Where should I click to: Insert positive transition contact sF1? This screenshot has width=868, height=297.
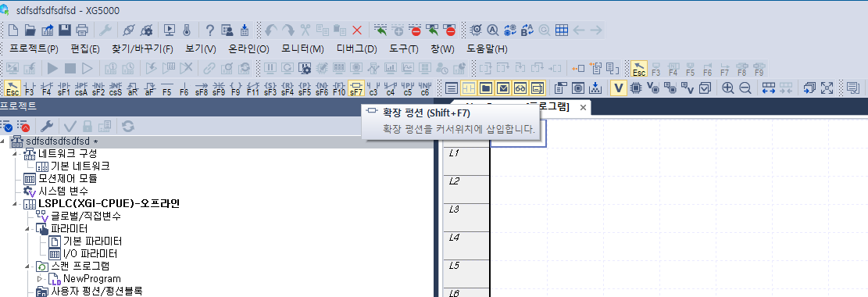(x=63, y=88)
